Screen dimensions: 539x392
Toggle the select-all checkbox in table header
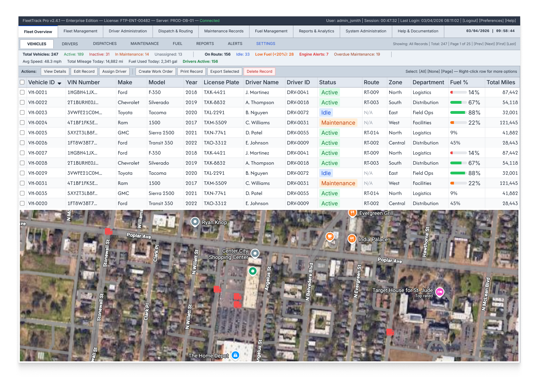(22, 82)
